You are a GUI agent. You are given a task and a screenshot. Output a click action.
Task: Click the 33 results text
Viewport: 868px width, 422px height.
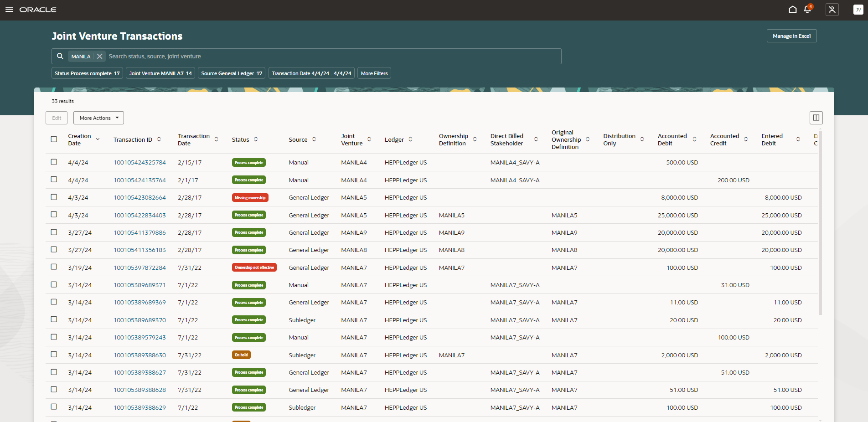click(x=62, y=101)
